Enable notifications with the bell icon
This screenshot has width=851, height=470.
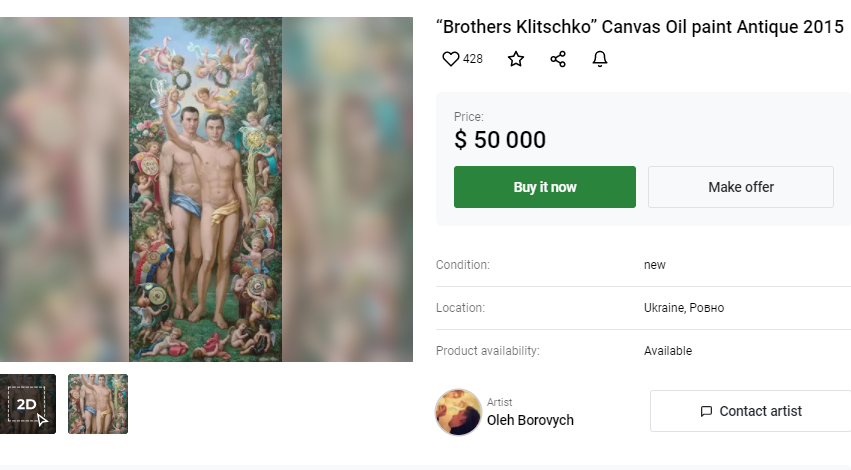click(x=600, y=59)
